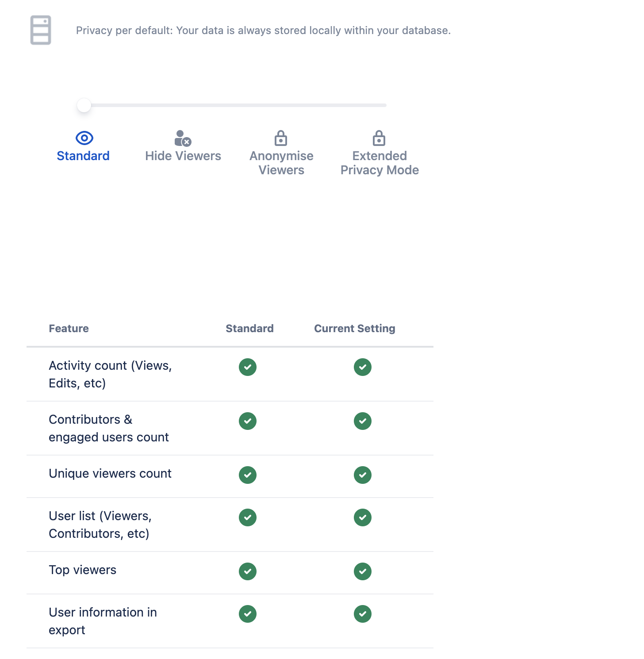Click the Standard eye icon
The height and width of the screenshot is (659, 644).
point(84,138)
